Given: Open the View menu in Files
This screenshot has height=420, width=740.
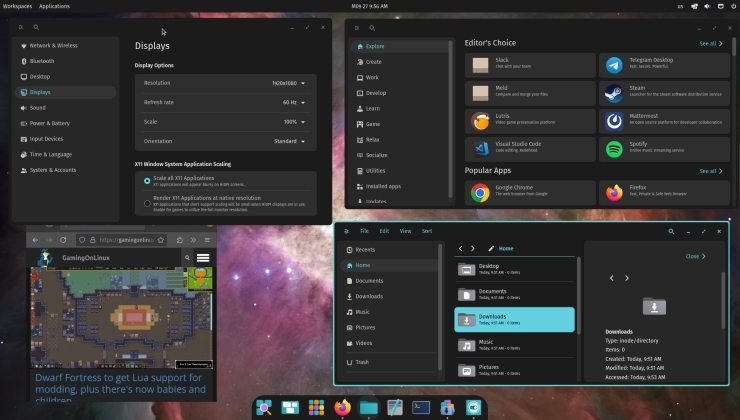Looking at the screenshot, I should click(405, 231).
